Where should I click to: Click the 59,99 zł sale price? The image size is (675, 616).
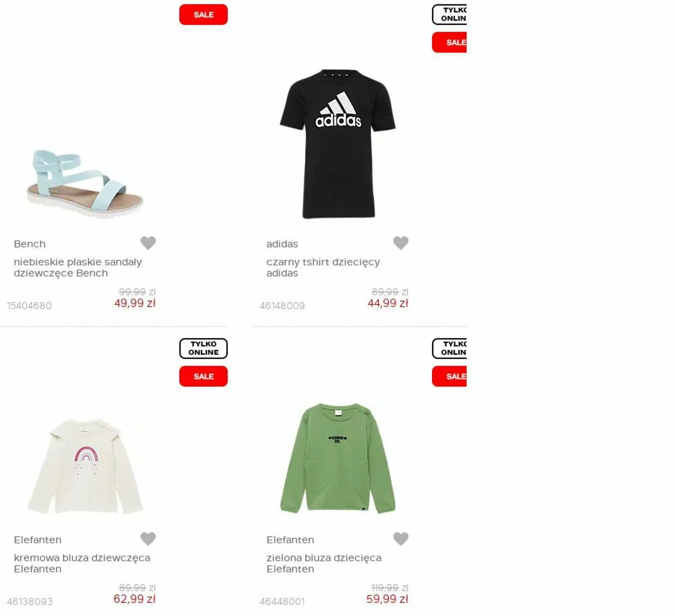387,599
